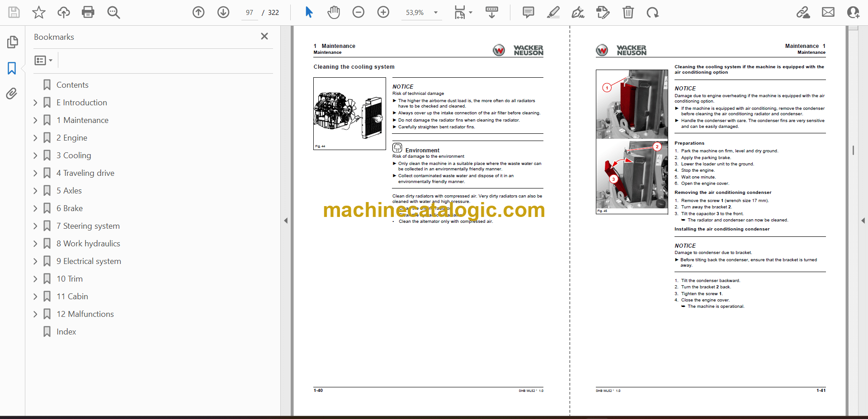868x419 pixels.
Task: Click the Print file icon
Action: [88, 12]
